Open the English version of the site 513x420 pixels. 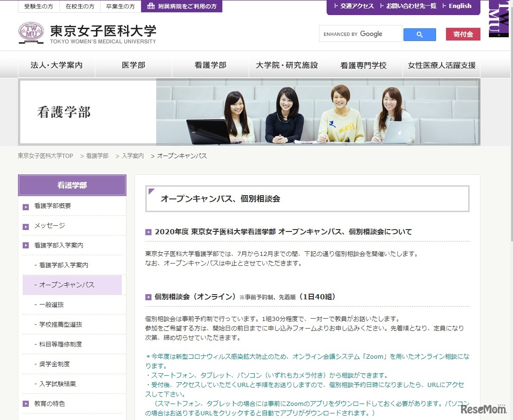[x=460, y=6]
